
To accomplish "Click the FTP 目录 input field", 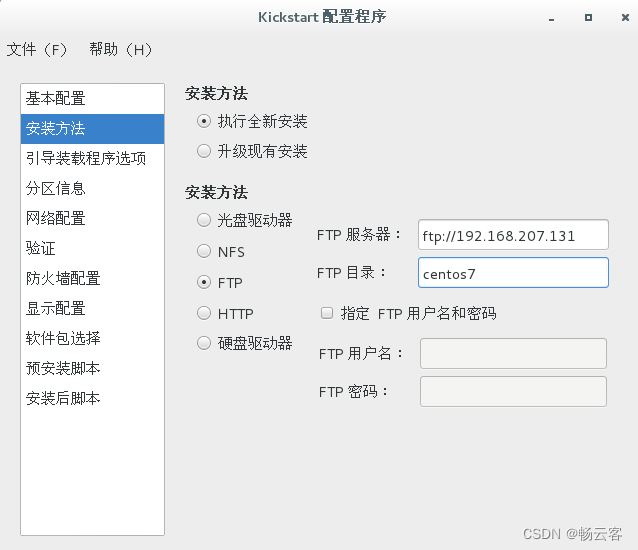I will tap(513, 273).
